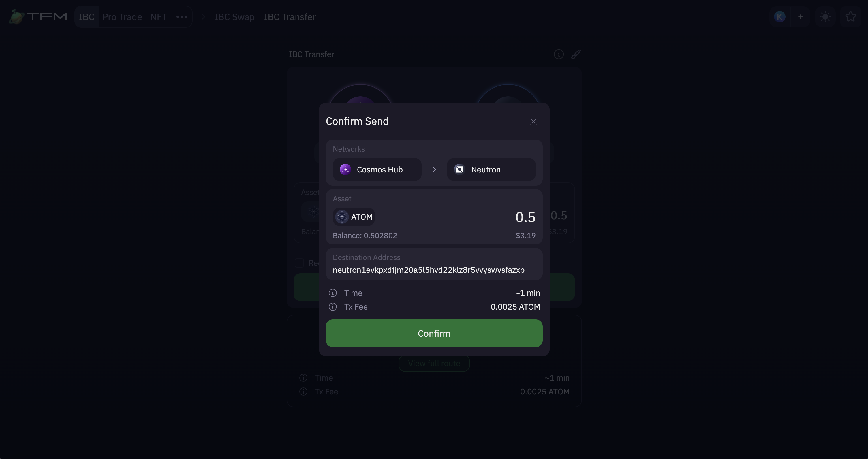The image size is (868, 459).
Task: Toggle the light theme sun icon
Action: tap(825, 17)
